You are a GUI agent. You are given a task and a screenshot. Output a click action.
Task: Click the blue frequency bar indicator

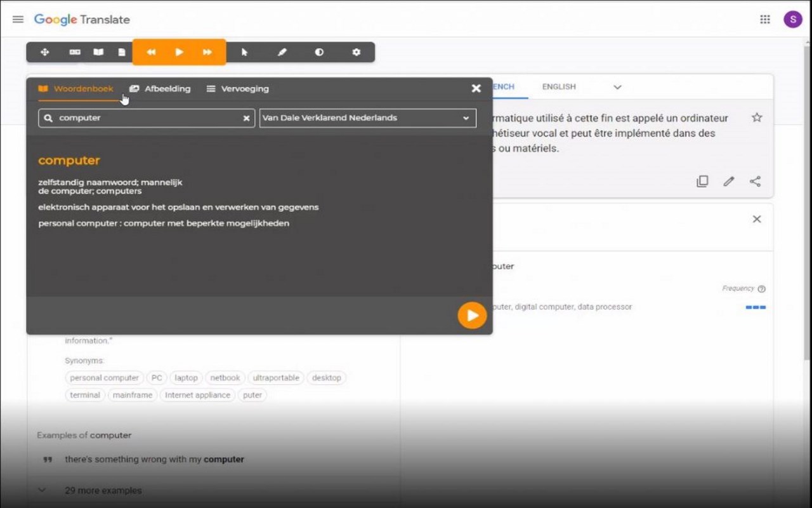756,307
